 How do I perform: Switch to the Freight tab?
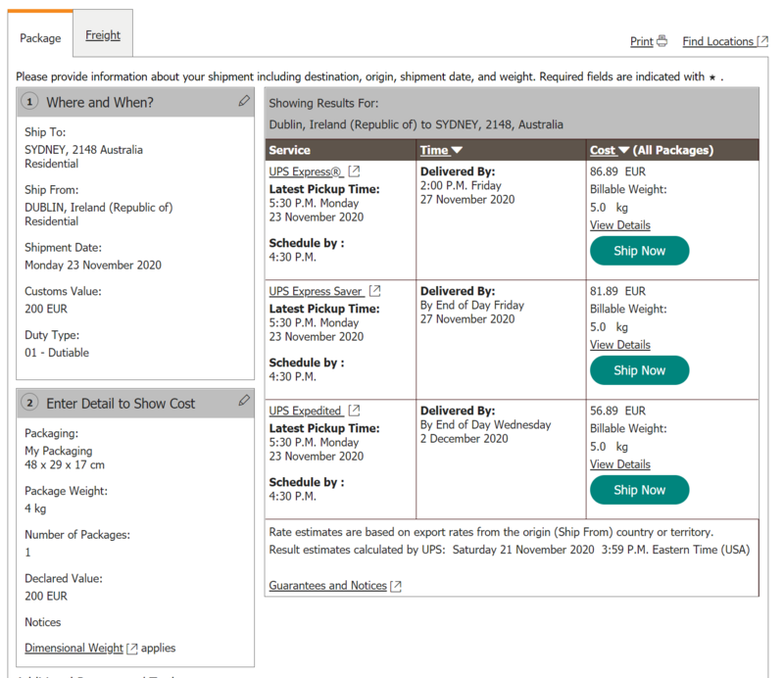103,35
